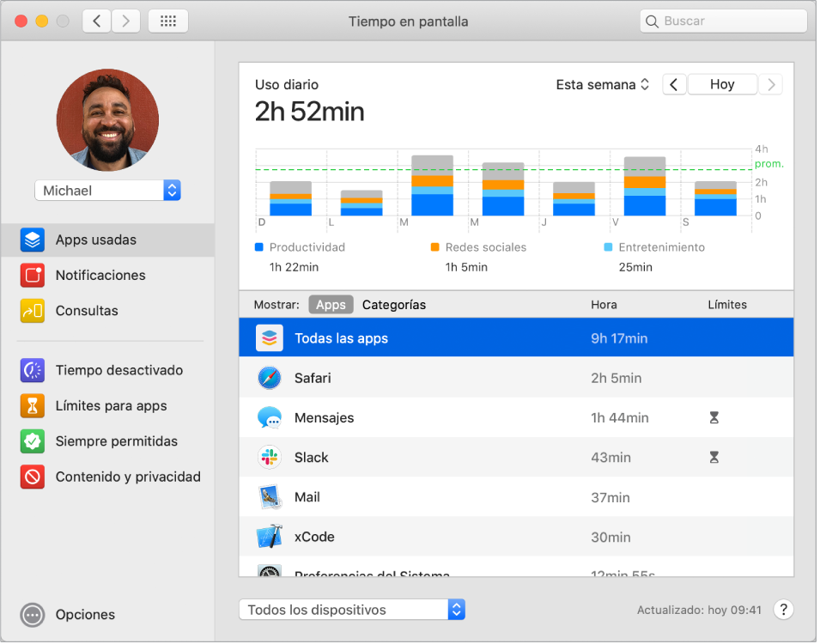Viewport: 820px width, 644px height.
Task: Select the Apps view tab
Action: pyautogui.click(x=331, y=305)
